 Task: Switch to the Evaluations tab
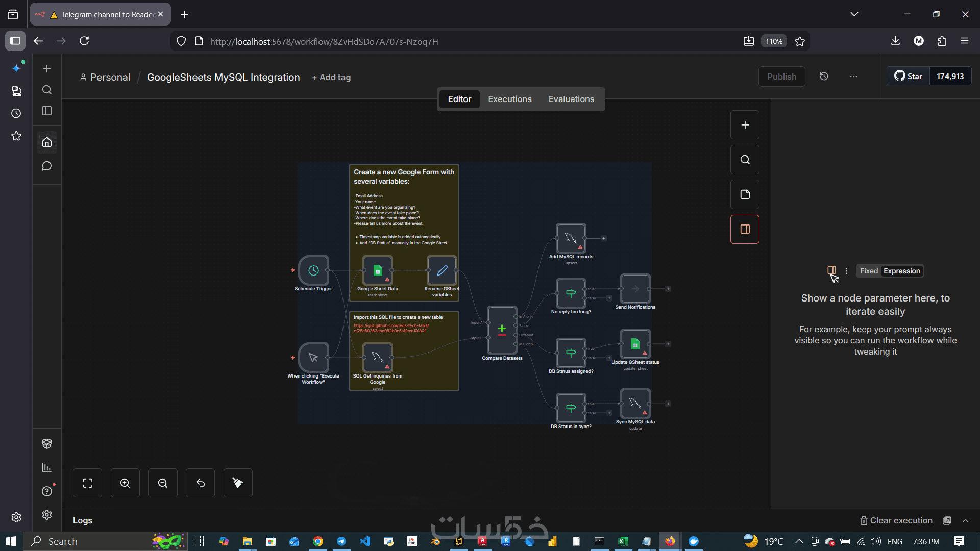pyautogui.click(x=571, y=99)
